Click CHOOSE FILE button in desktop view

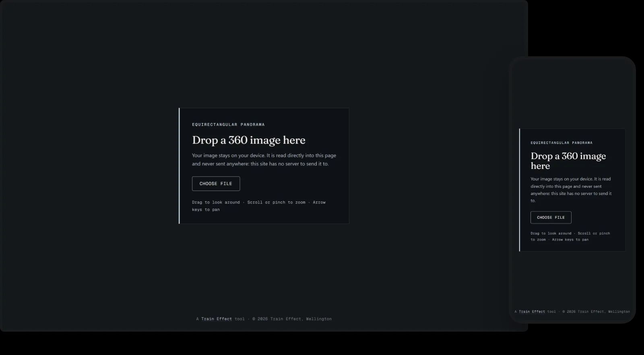coord(216,184)
